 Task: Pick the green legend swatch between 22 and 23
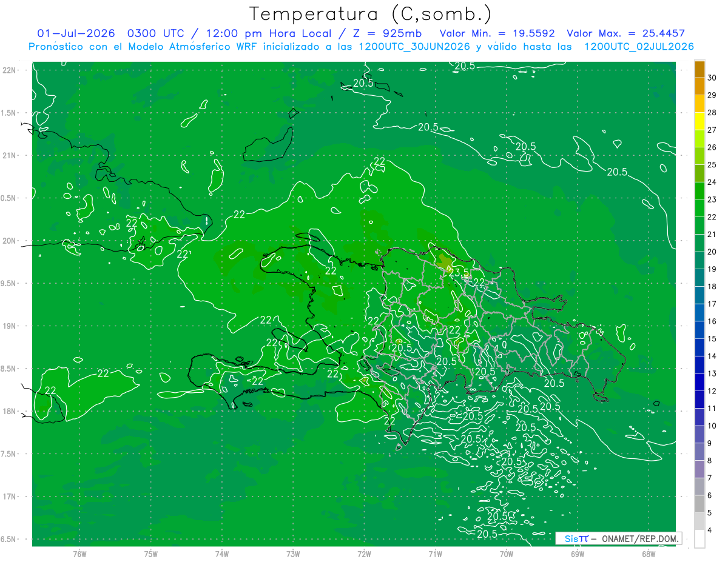[699, 209]
